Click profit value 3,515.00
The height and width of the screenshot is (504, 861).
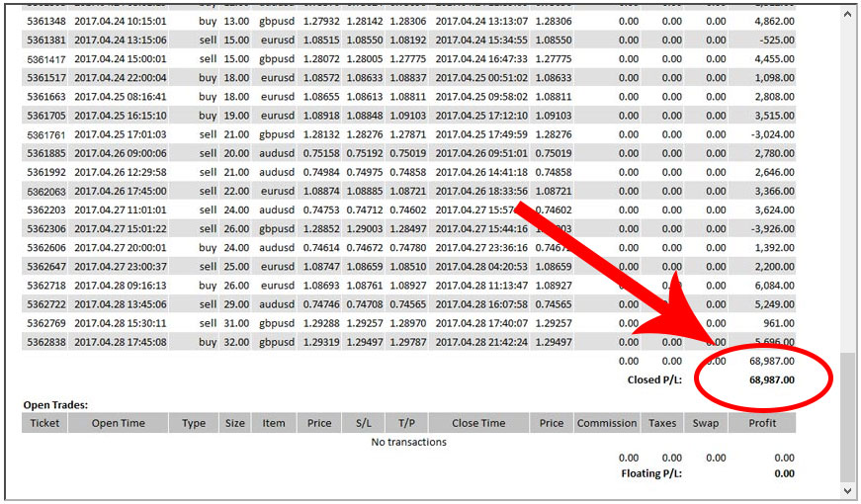pyautogui.click(x=774, y=116)
